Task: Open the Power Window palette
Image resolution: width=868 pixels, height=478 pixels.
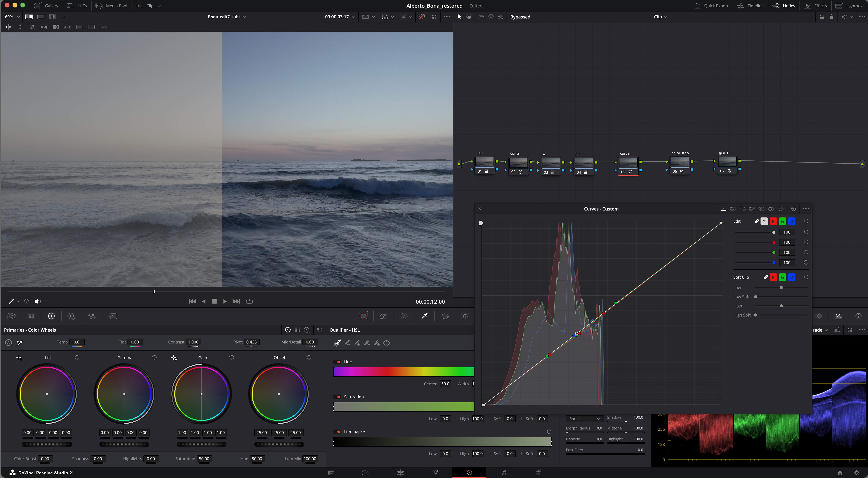Action: 445,316
